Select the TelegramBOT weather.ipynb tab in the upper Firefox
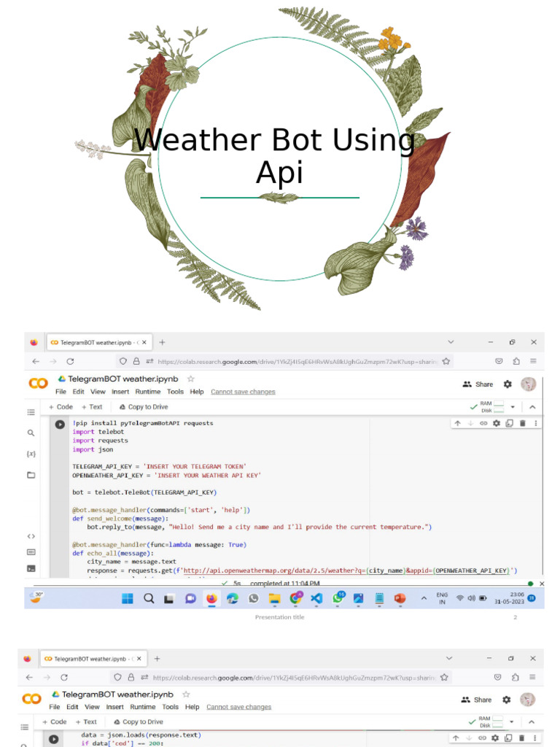 pos(99,342)
